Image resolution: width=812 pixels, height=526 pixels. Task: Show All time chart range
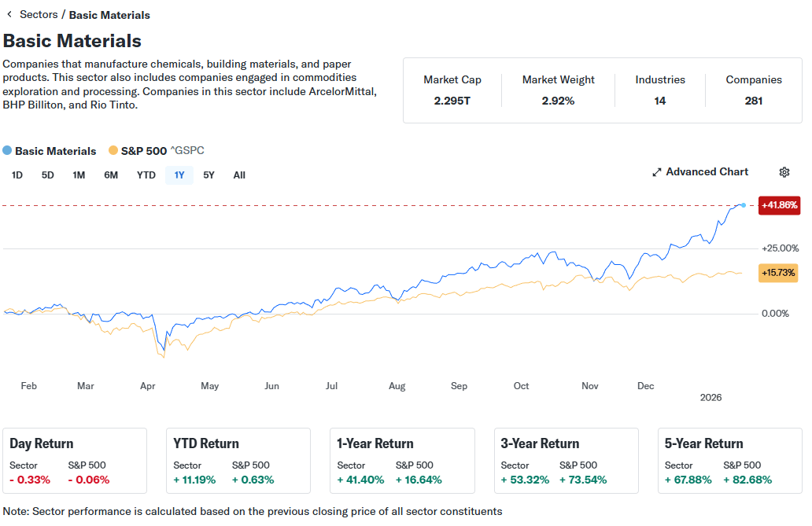pos(239,175)
